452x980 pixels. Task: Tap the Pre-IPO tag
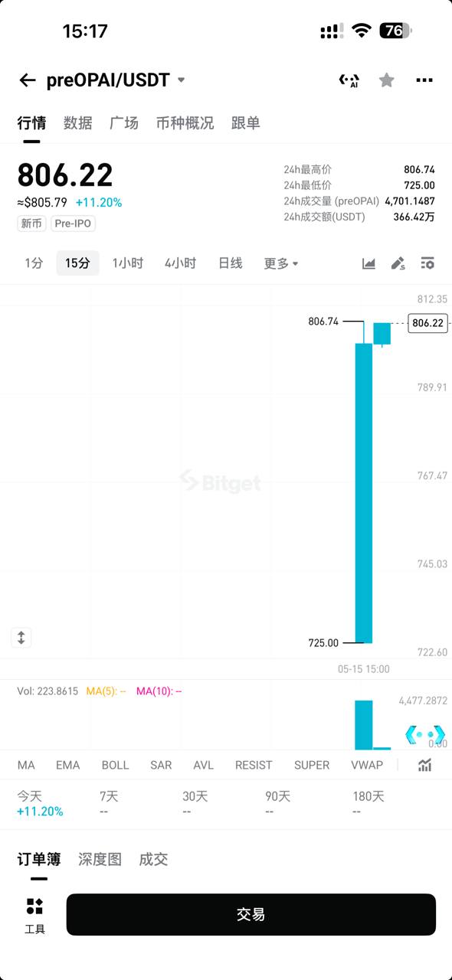[x=74, y=224]
